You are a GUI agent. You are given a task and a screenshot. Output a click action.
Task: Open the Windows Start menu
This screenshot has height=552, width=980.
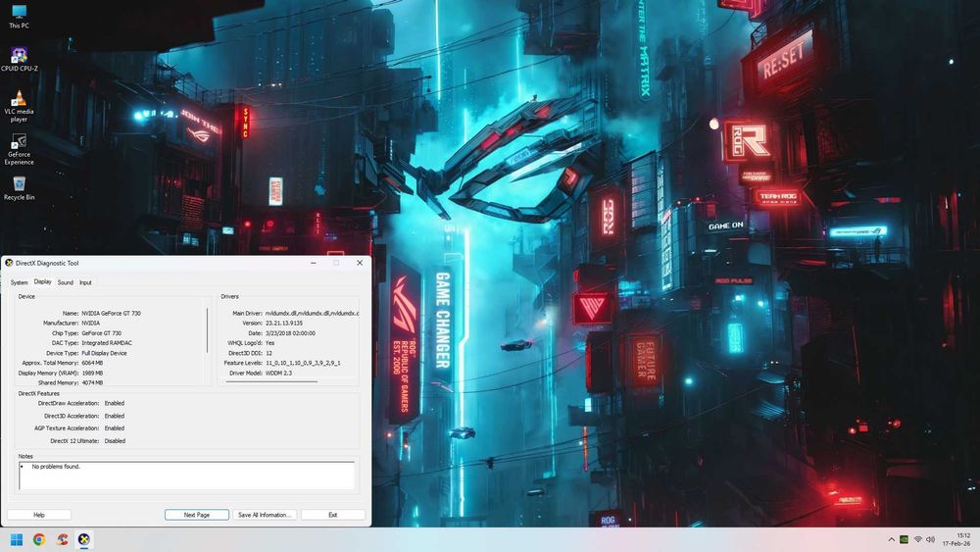17,539
